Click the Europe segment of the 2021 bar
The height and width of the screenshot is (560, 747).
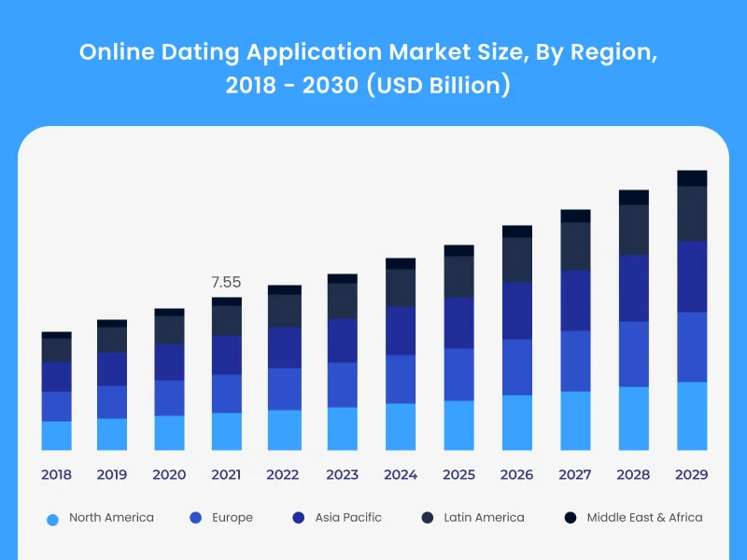click(227, 393)
